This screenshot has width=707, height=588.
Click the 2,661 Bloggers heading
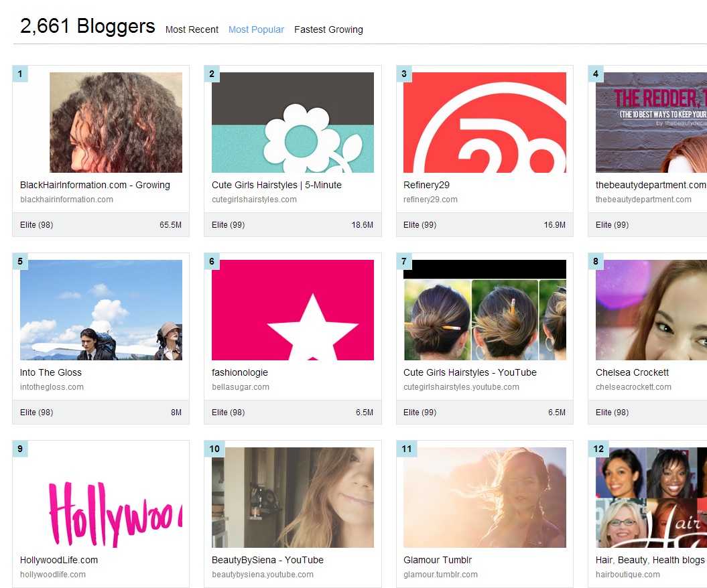88,26
